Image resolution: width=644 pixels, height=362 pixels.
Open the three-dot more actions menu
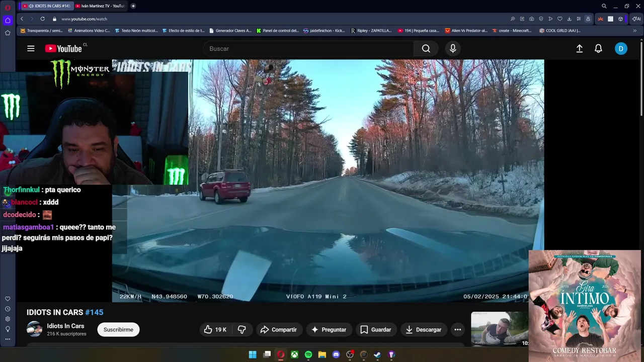(x=457, y=330)
